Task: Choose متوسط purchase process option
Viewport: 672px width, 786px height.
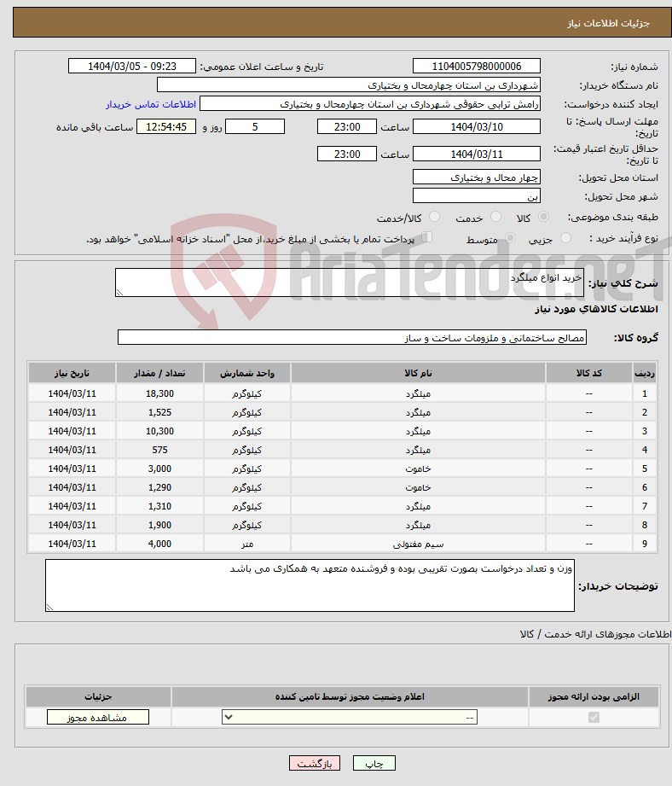Action: pos(510,237)
